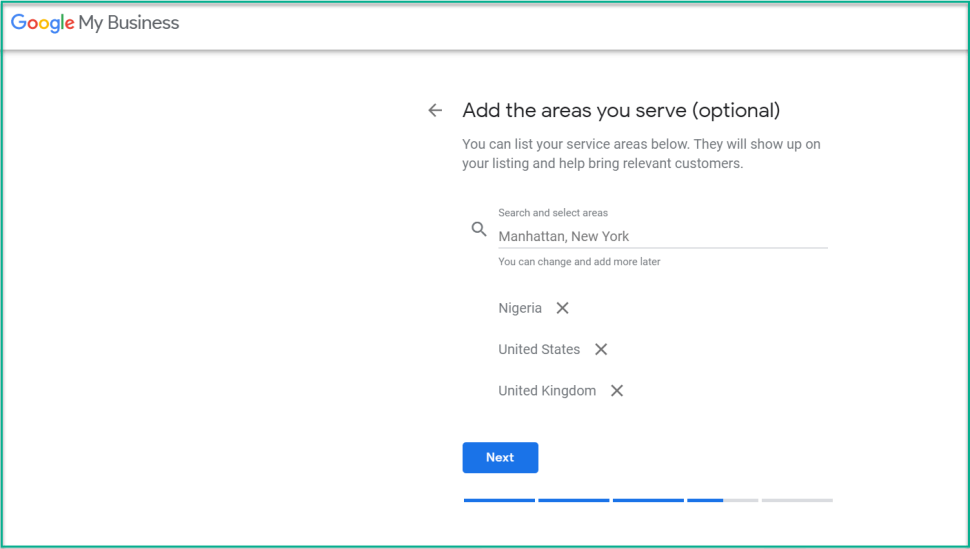Screen dimensions: 970x549
Task: Click the second progress bar segment
Action: 573,500
